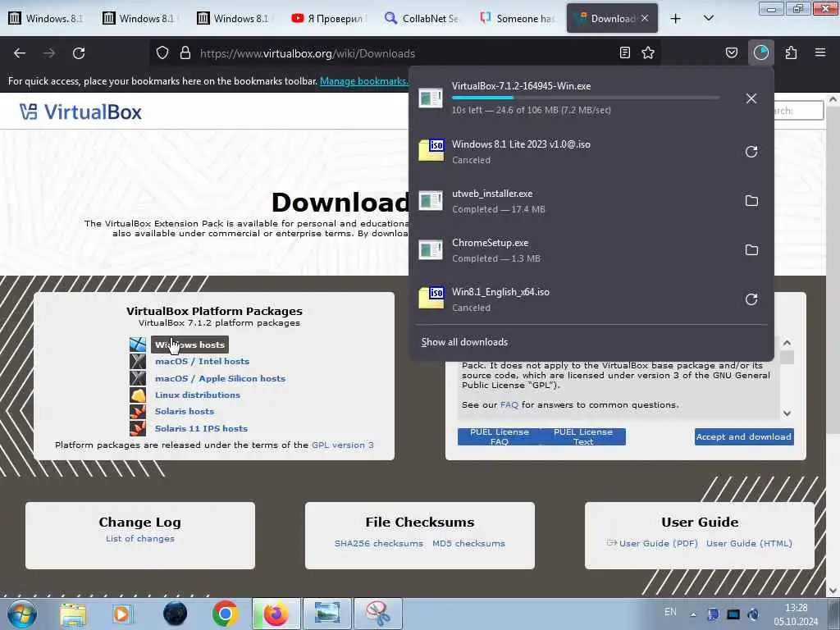This screenshot has height=630, width=840.
Task: Retry Win8.1_English_x64.iso download
Action: [x=751, y=299]
